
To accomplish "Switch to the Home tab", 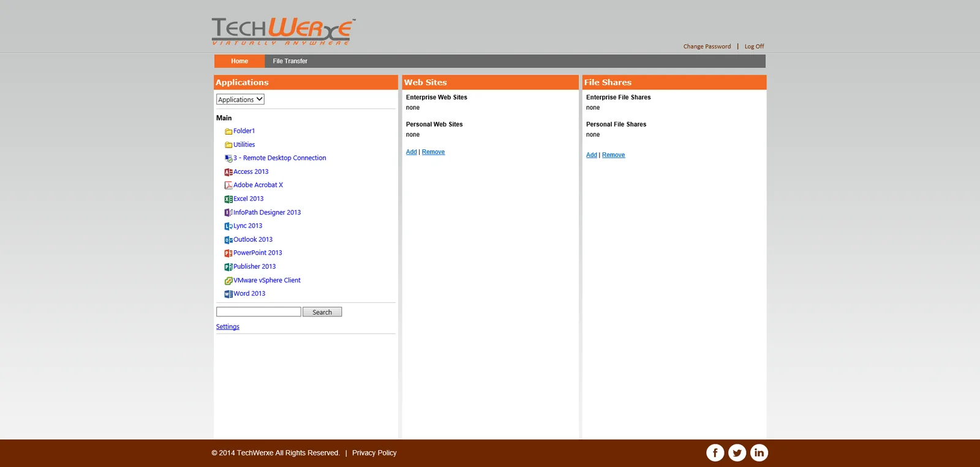I will tap(239, 61).
